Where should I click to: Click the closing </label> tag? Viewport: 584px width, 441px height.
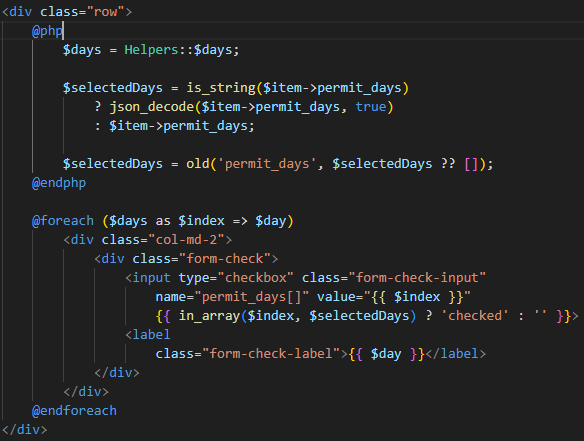point(456,354)
